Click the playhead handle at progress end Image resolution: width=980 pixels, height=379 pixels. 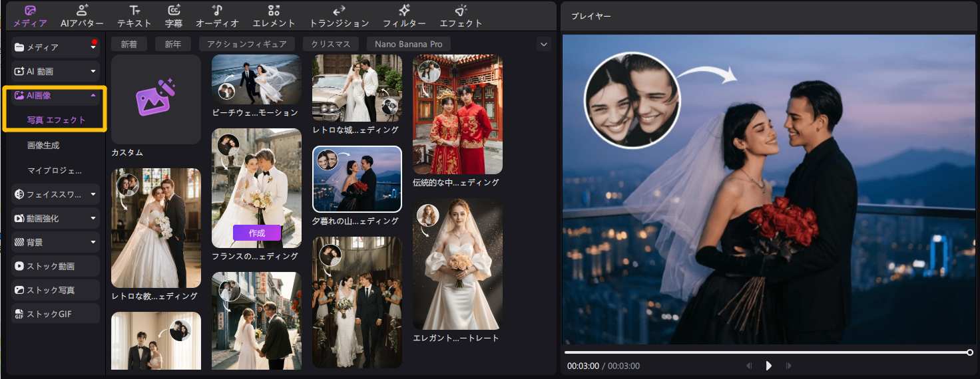coord(969,352)
